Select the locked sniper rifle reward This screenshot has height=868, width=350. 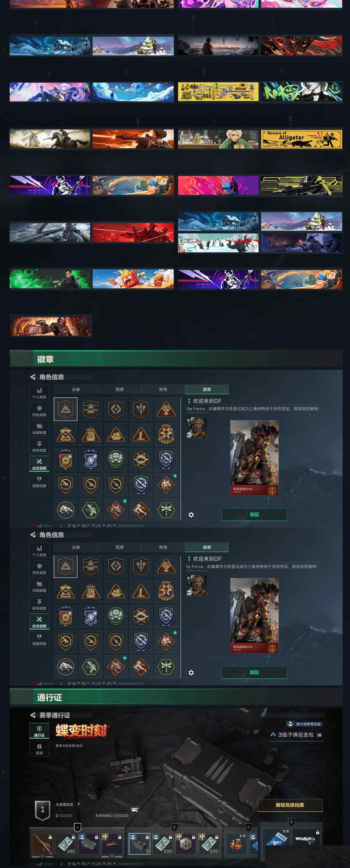click(42, 844)
